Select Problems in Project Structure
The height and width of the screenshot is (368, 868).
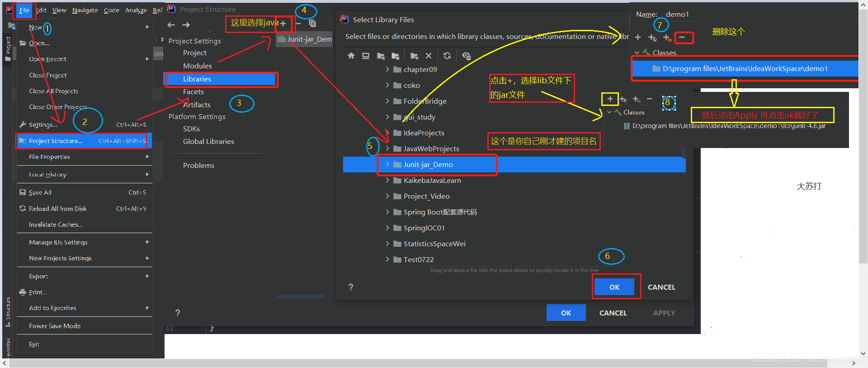[x=198, y=165]
